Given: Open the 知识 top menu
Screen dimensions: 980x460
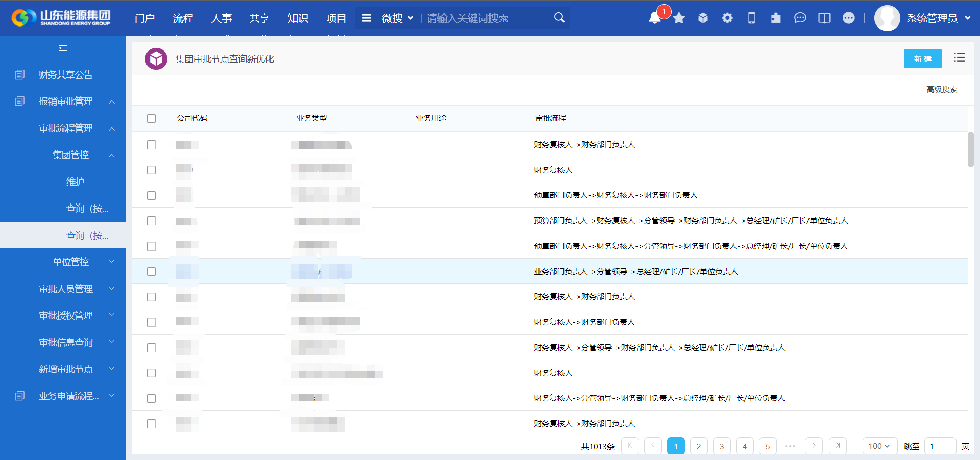Looking at the screenshot, I should pos(298,18).
